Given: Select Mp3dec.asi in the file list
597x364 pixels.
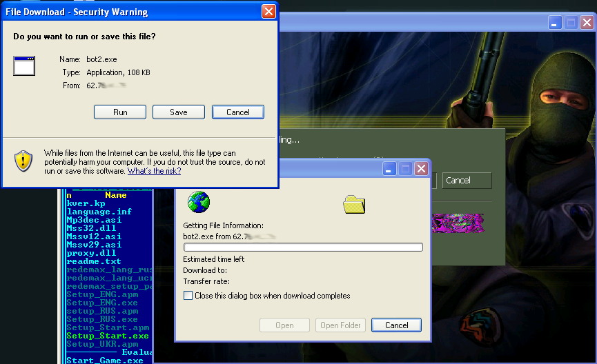Looking at the screenshot, I should tap(94, 220).
